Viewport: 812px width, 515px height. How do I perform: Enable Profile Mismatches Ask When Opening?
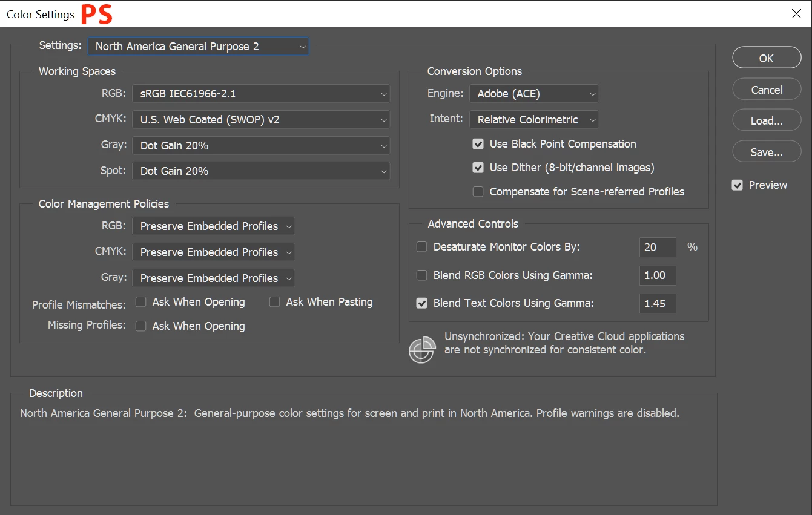tap(141, 302)
